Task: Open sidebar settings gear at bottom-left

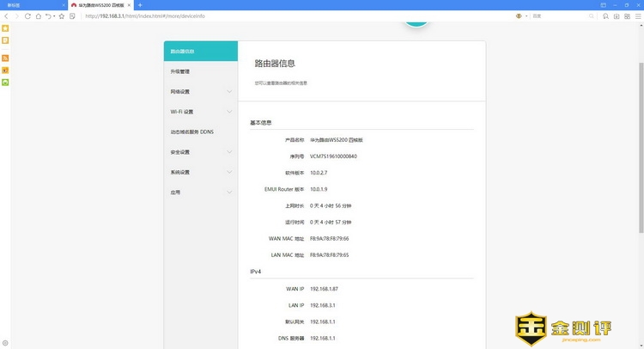Action: tap(5, 343)
